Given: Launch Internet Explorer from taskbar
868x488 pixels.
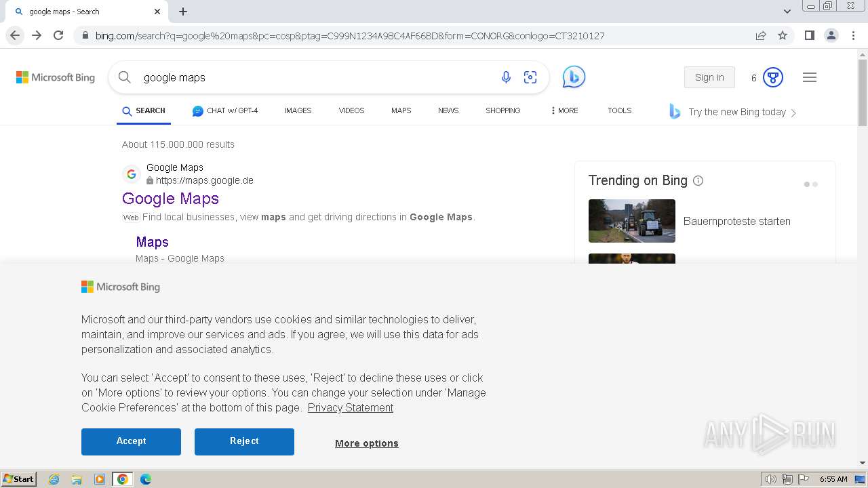Looking at the screenshot, I should pyautogui.click(x=54, y=479).
